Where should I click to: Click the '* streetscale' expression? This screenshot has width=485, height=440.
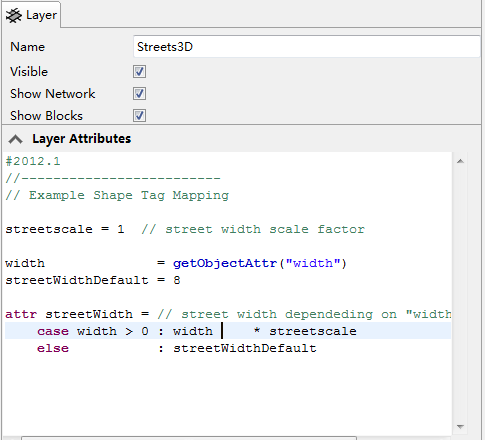pyautogui.click(x=305, y=331)
